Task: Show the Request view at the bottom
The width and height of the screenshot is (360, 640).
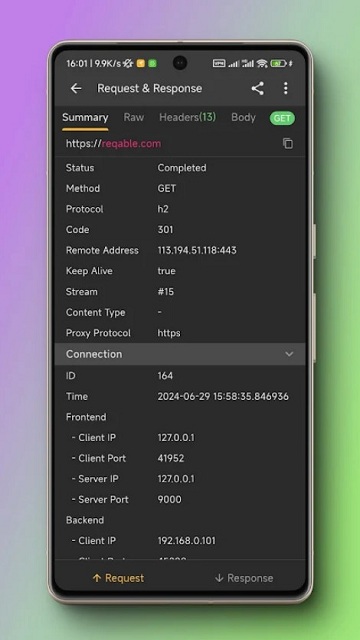Action: [x=118, y=578]
